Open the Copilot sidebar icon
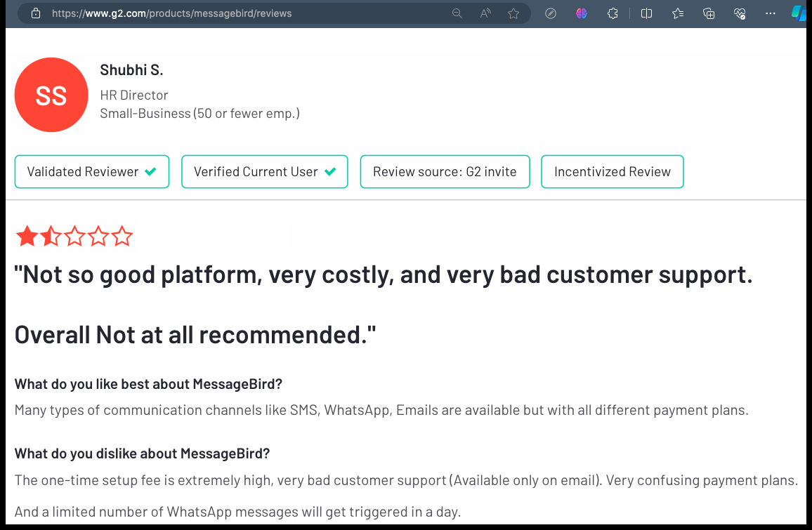The image size is (812, 530). [799, 13]
